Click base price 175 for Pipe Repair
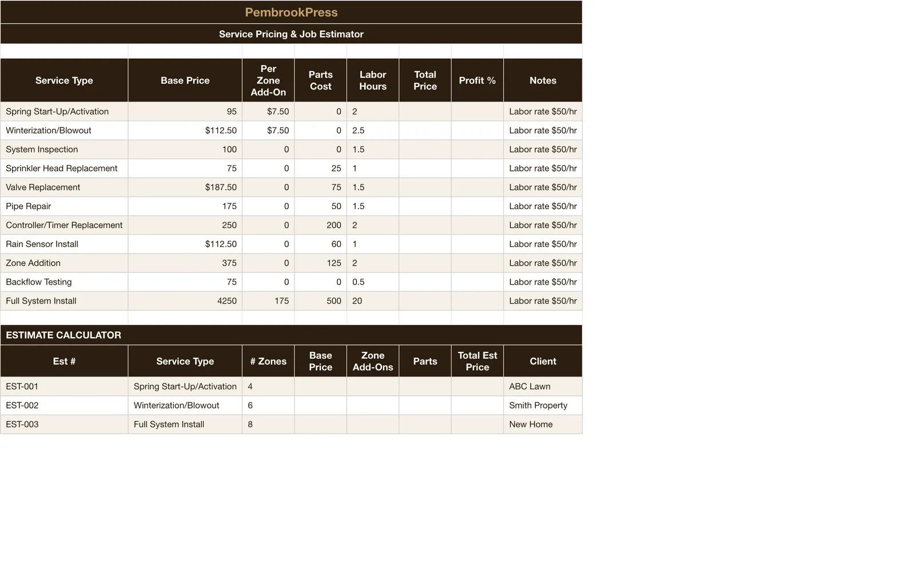 pos(185,206)
